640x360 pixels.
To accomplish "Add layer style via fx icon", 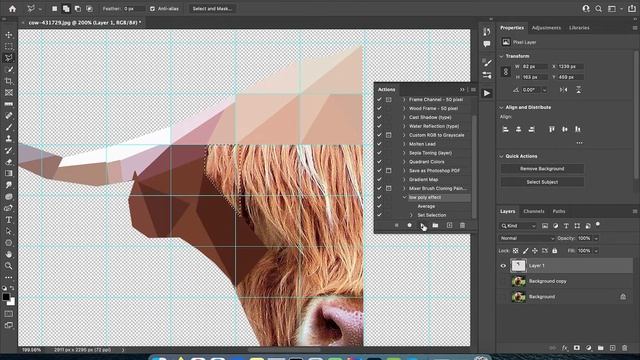I will [564, 348].
